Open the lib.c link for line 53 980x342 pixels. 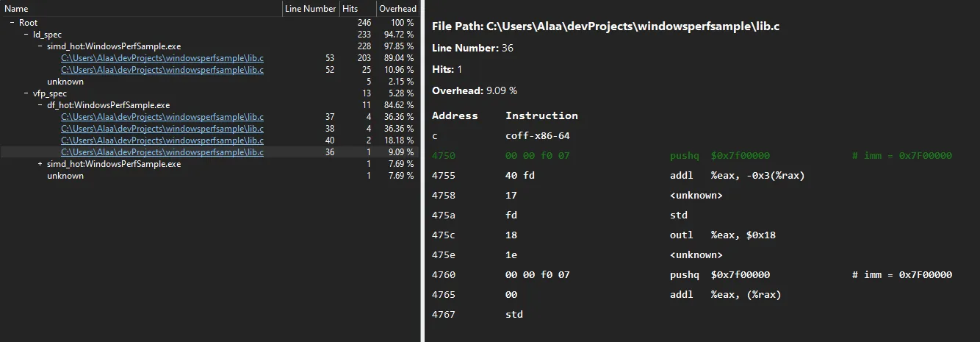(x=162, y=58)
